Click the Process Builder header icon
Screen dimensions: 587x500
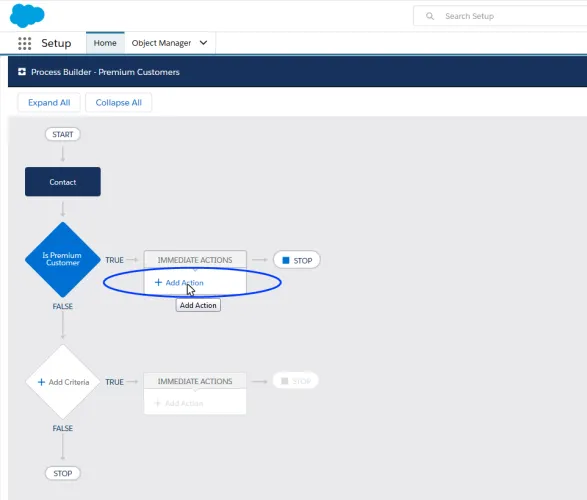point(22,71)
